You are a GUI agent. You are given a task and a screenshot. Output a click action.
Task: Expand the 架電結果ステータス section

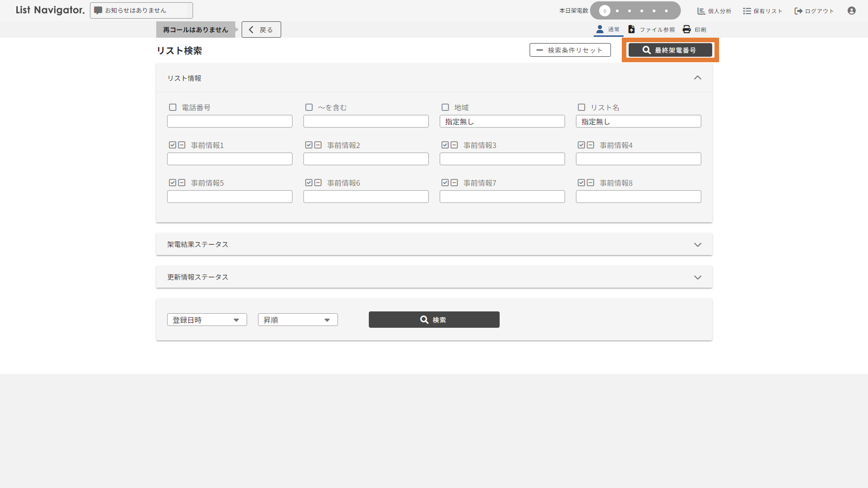click(697, 245)
